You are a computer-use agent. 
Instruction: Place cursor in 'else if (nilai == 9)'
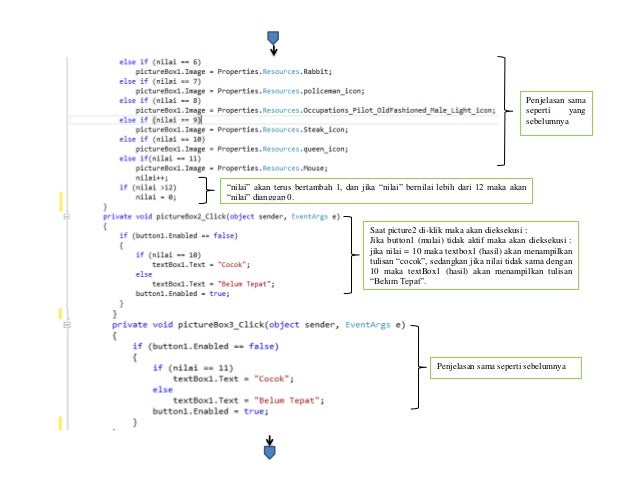click(160, 120)
